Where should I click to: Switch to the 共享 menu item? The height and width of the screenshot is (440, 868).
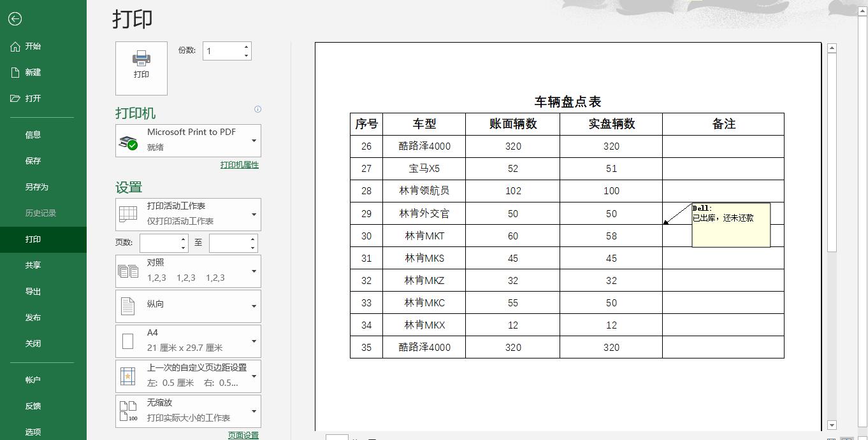(33, 265)
